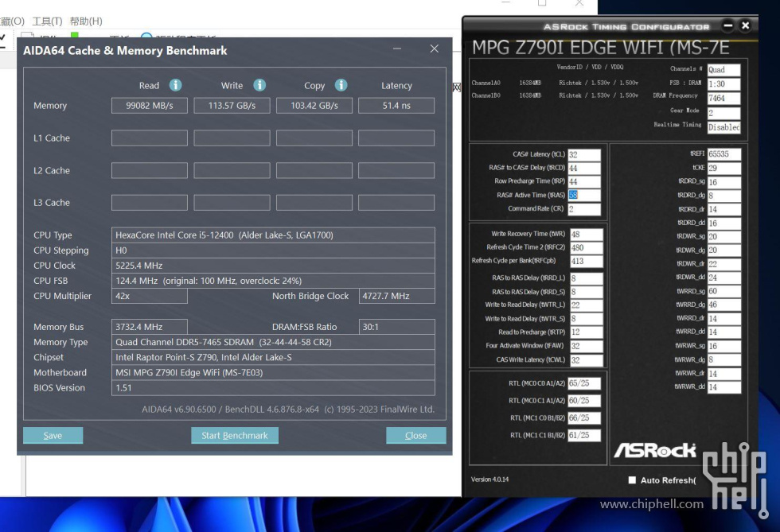Select the Refresh Cycle Time 2 (tRFC2) field
Screen dimensions: 780x532
pos(587,247)
